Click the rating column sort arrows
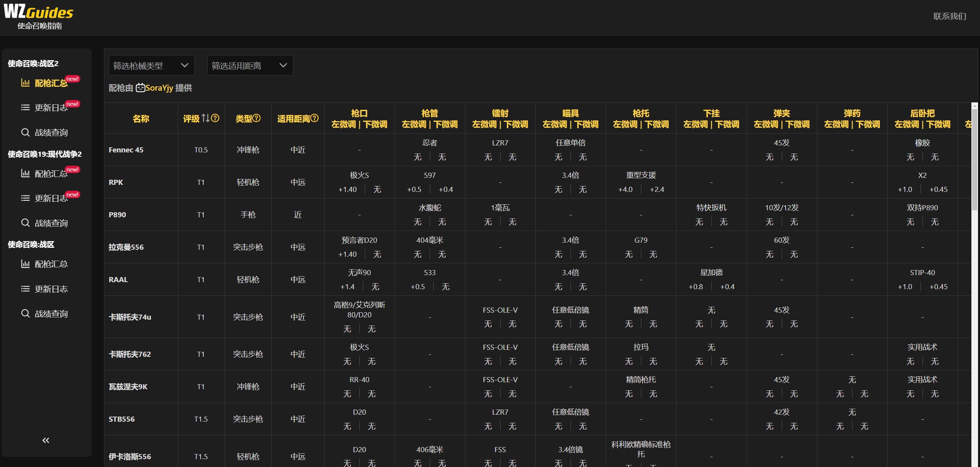 [206, 118]
